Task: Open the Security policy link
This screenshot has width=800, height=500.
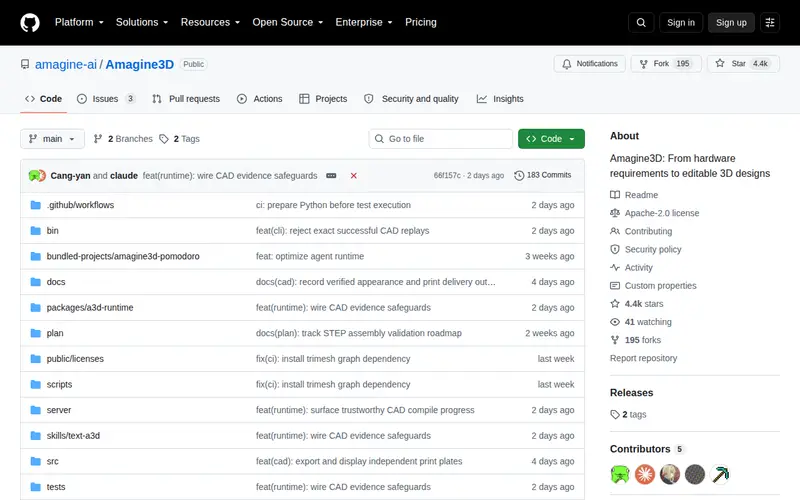Action: 646,249
